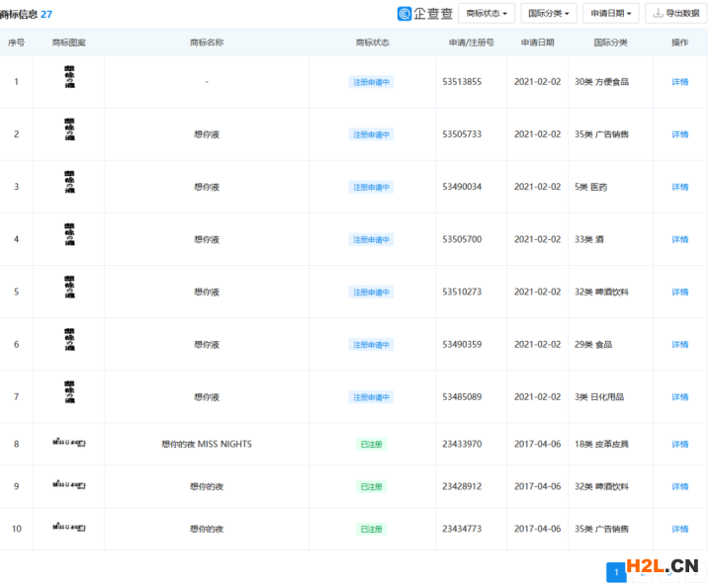Click the trademark image in row 1
Viewport: 712px width, 588px height.
(69, 81)
